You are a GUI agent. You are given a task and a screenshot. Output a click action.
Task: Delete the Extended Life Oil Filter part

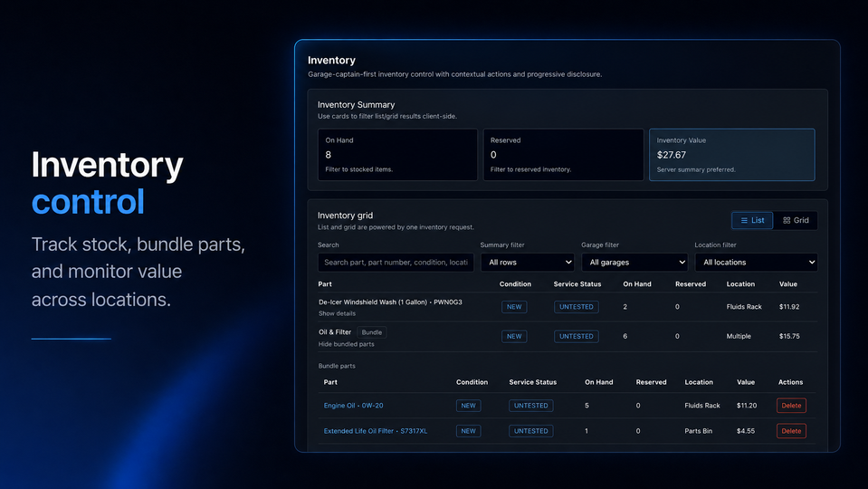791,431
